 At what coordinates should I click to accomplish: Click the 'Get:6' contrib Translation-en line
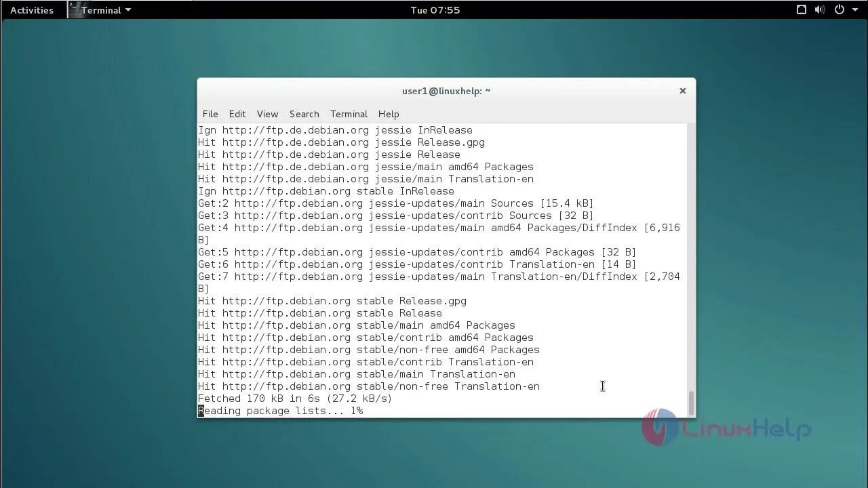click(417, 264)
